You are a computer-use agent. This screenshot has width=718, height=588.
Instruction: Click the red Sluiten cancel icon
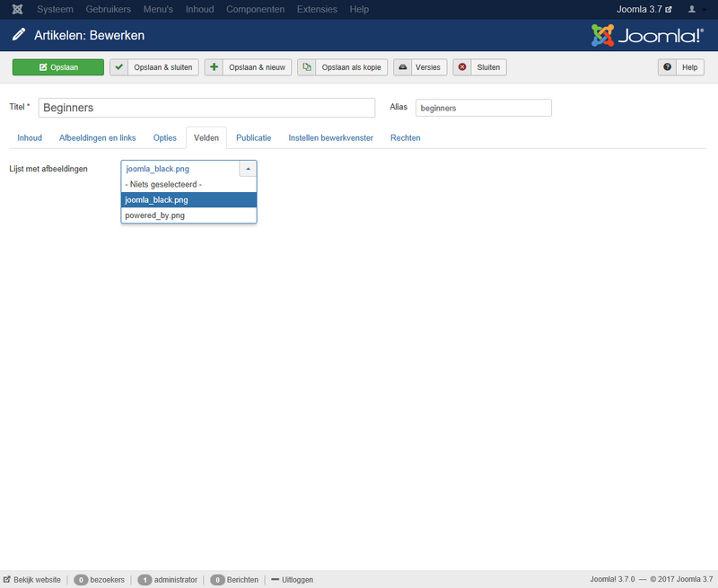[x=462, y=67]
